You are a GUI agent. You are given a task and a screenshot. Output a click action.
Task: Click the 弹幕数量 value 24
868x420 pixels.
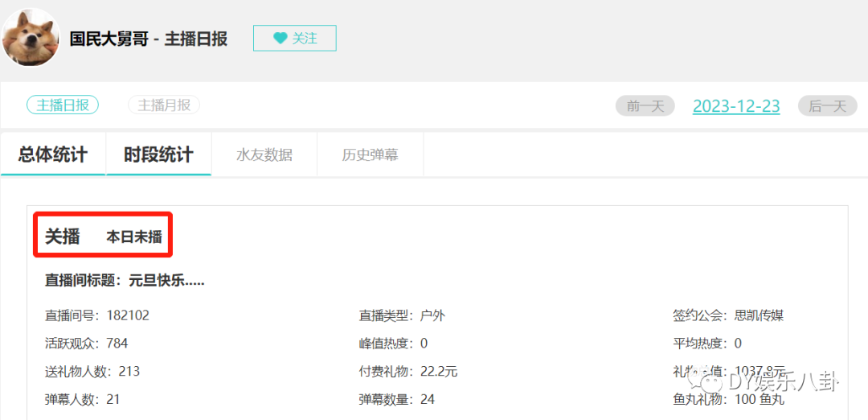click(428, 399)
